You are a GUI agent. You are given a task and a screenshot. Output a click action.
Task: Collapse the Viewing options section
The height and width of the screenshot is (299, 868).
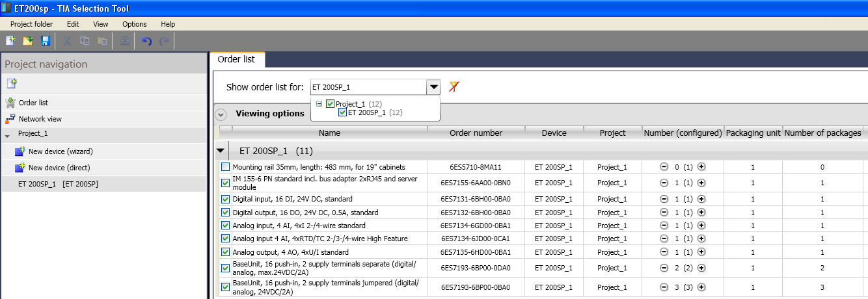click(x=221, y=114)
